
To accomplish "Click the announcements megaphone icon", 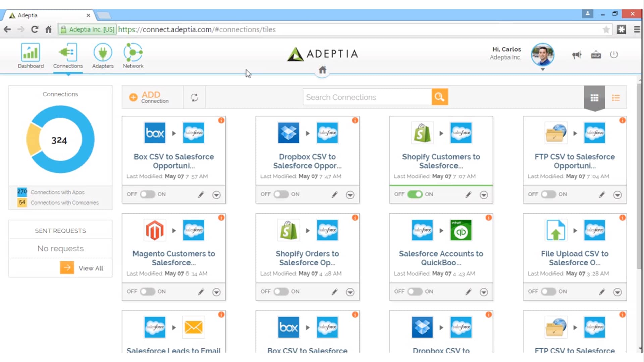I will tap(577, 55).
